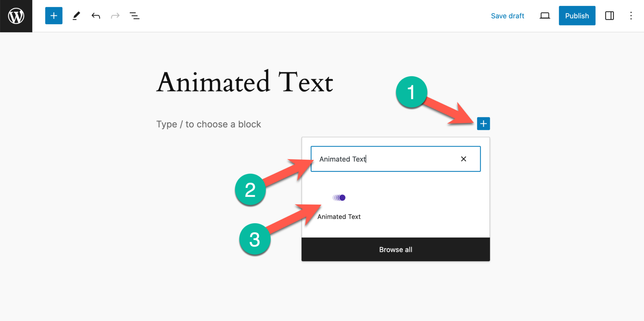Click the WordPress logo
This screenshot has width=644, height=321.
[x=16, y=16]
